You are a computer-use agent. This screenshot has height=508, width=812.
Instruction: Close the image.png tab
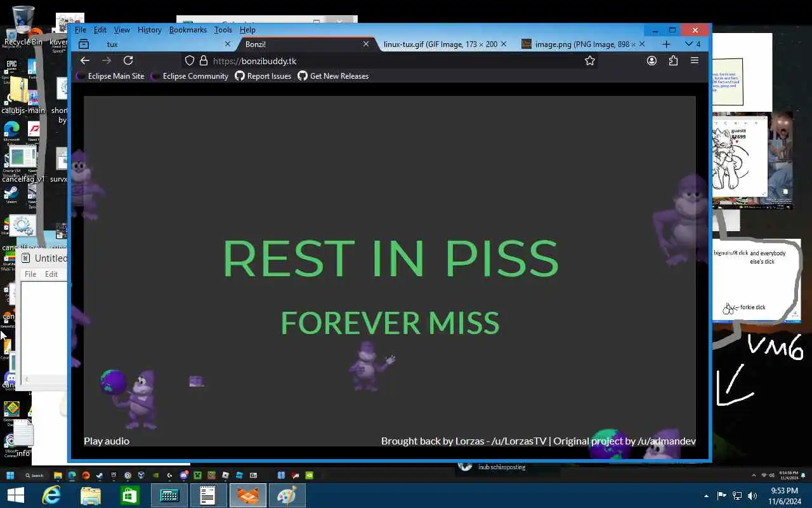(x=641, y=44)
